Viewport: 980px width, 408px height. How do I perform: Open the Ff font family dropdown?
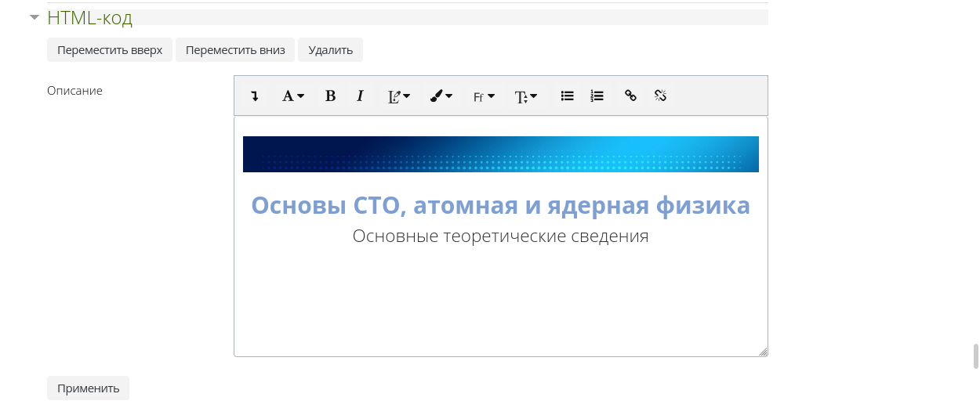[484, 96]
